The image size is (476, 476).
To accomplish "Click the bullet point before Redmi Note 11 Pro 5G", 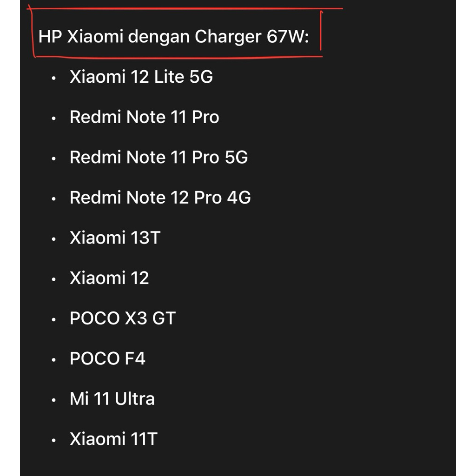I will click(x=54, y=159).
